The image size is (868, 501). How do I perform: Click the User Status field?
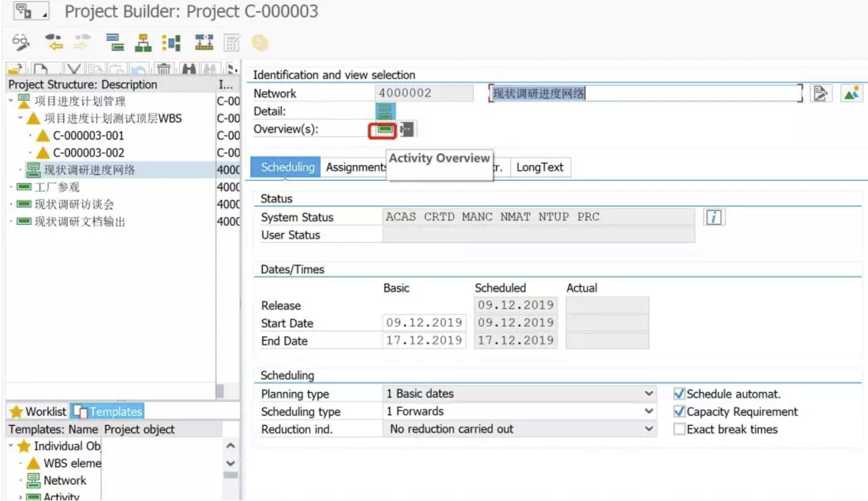tap(539, 235)
